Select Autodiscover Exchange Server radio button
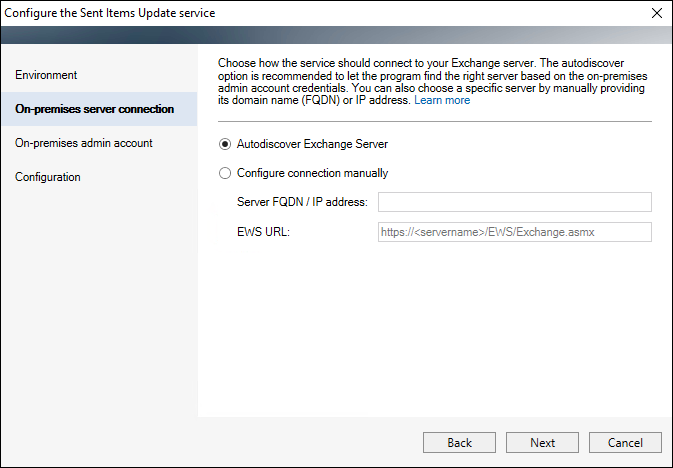 (225, 144)
